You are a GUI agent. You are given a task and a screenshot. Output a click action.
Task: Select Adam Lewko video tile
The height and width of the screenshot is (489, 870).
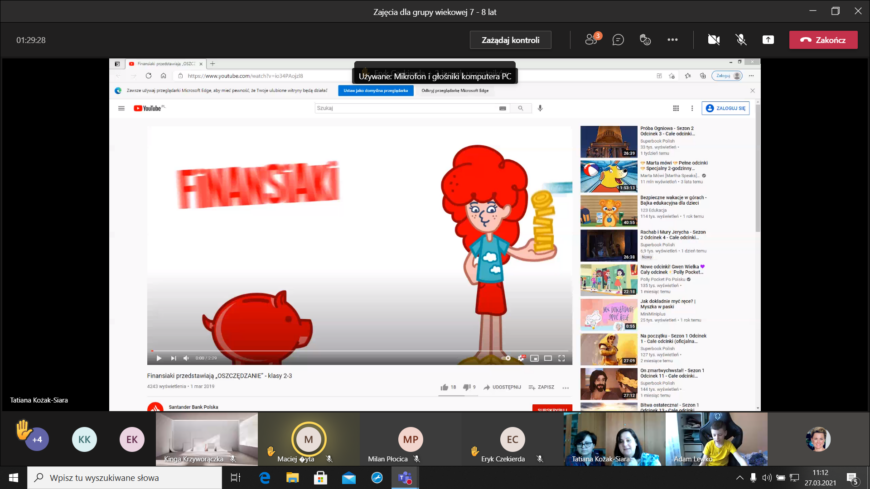point(716,438)
